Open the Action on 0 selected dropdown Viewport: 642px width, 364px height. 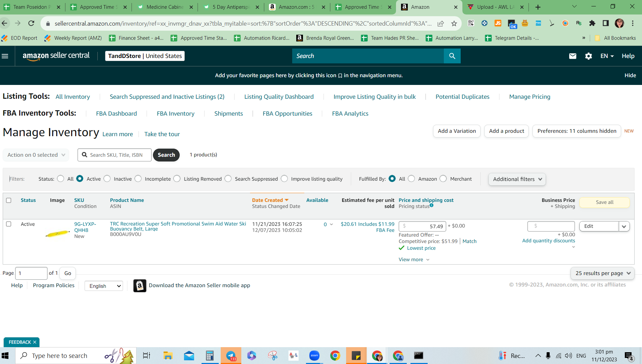coord(36,155)
